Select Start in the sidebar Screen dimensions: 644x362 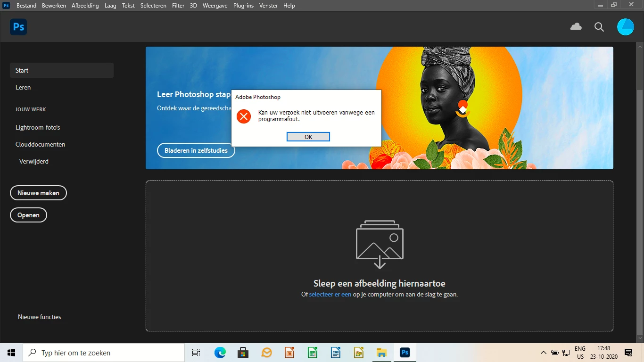62,70
